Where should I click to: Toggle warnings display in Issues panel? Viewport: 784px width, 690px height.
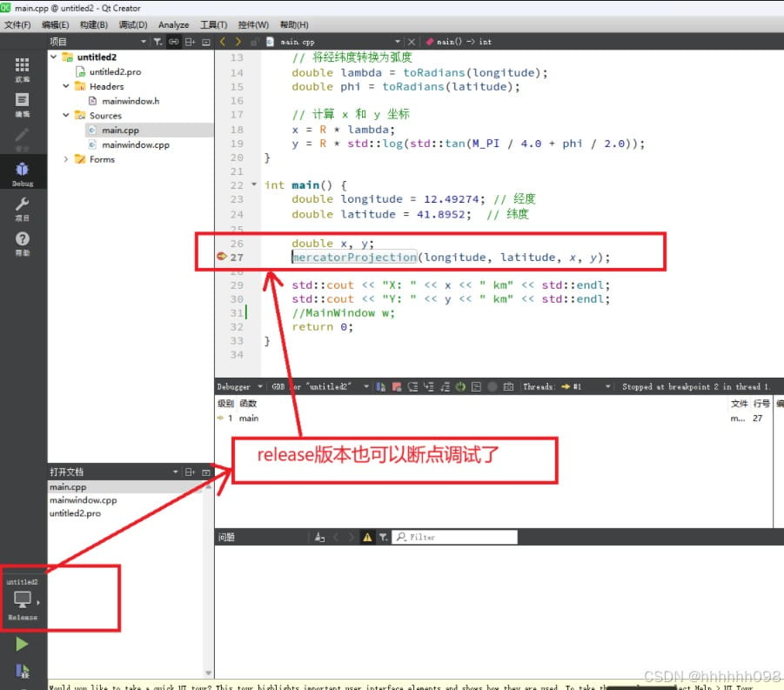(x=367, y=538)
